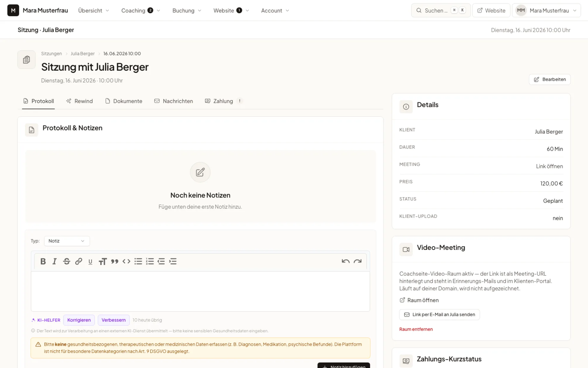
Task: Click the 10 heute übrig text
Action: pos(147,320)
